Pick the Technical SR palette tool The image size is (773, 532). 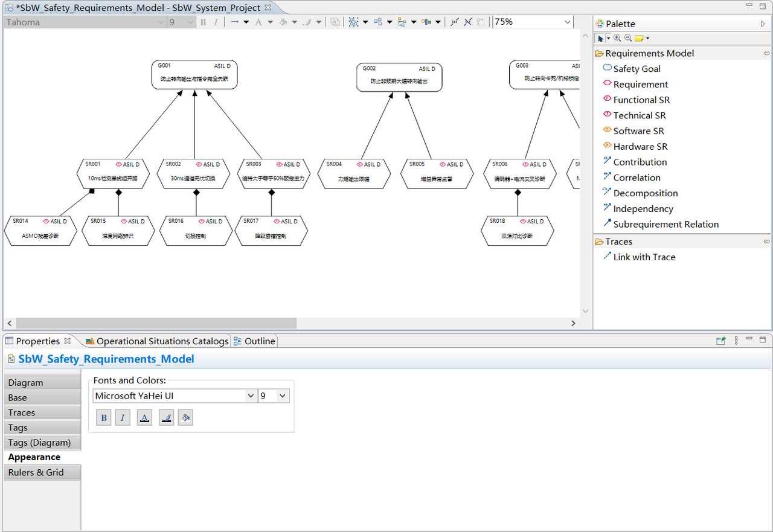634,115
